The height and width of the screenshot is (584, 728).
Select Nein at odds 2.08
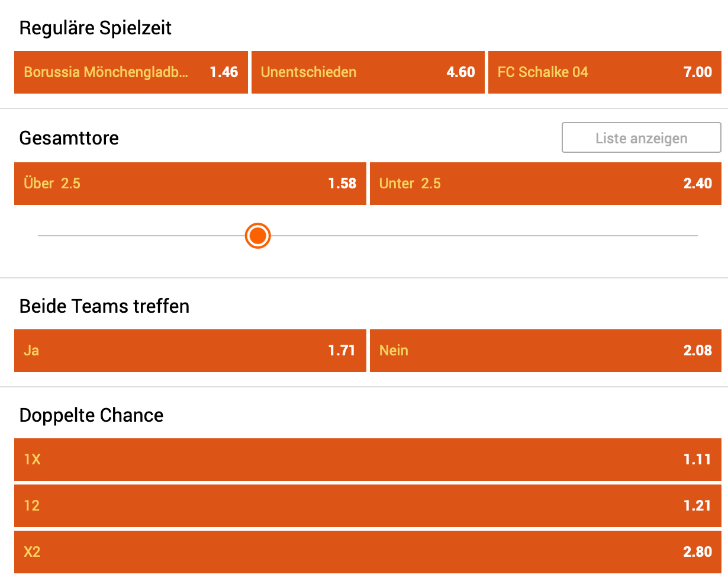tap(545, 351)
